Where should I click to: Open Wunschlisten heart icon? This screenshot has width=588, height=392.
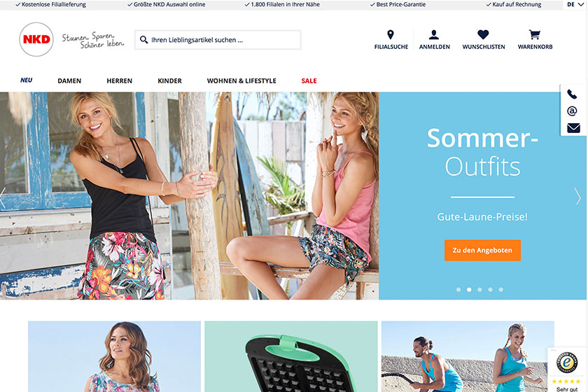pyautogui.click(x=483, y=34)
